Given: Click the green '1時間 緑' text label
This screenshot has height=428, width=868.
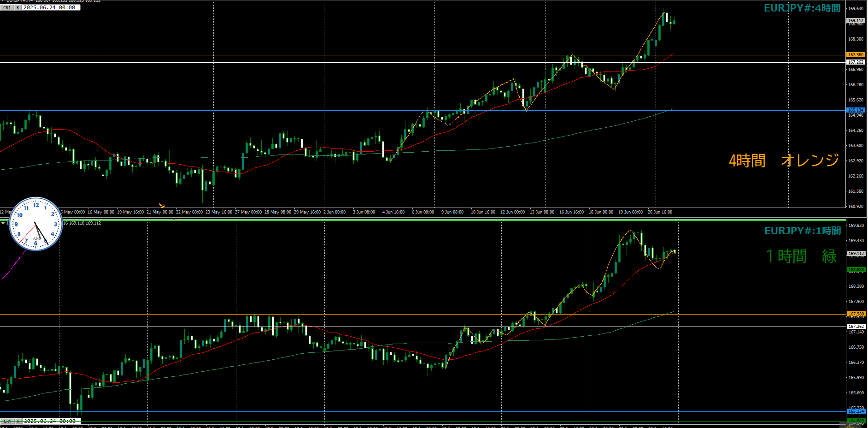Looking at the screenshot, I should 801,256.
